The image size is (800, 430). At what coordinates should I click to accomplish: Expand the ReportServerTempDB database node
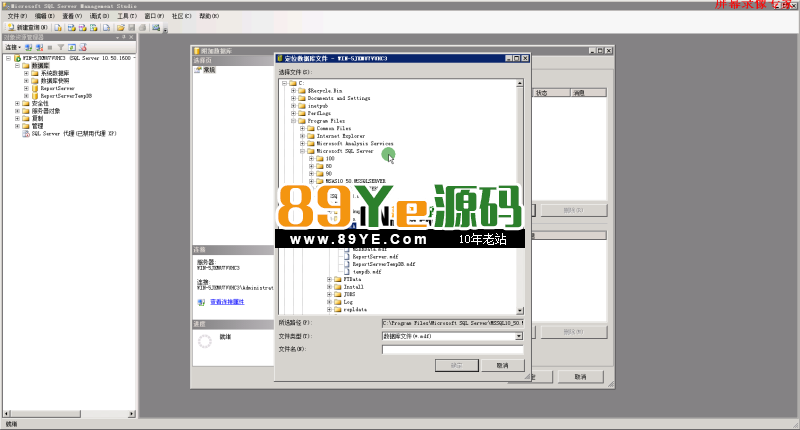(27, 96)
